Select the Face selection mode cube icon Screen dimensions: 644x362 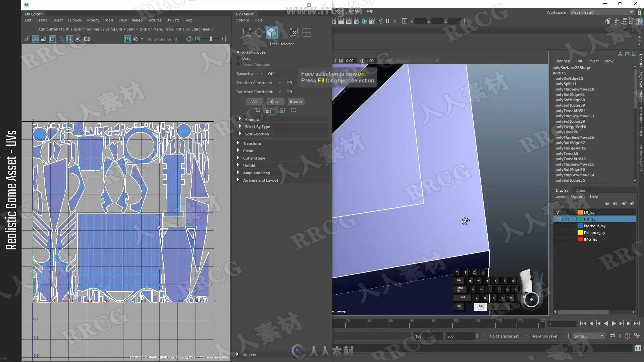272,33
